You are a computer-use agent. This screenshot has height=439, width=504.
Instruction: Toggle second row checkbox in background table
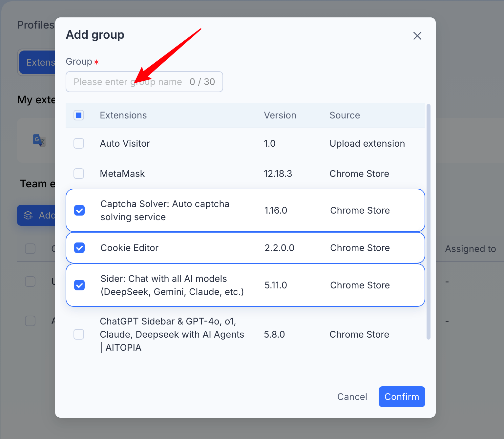(x=30, y=282)
